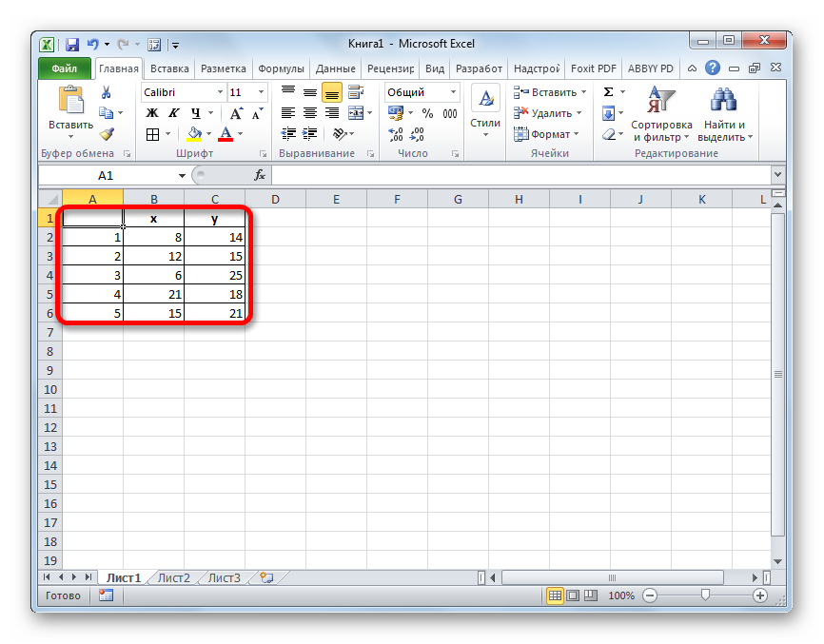Apply red font color A

point(226,134)
